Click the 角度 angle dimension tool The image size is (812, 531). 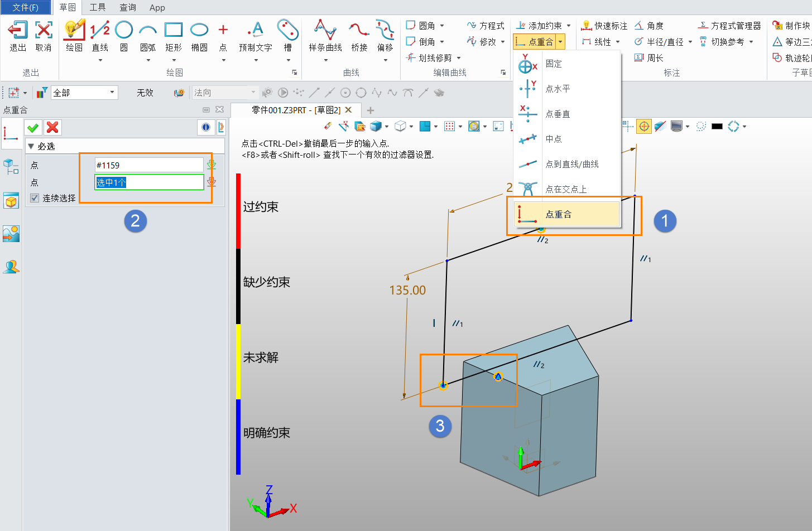pyautogui.click(x=649, y=26)
